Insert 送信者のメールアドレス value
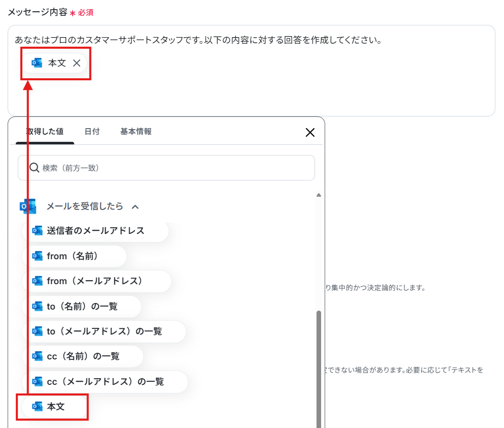The image size is (504, 428). click(x=95, y=231)
